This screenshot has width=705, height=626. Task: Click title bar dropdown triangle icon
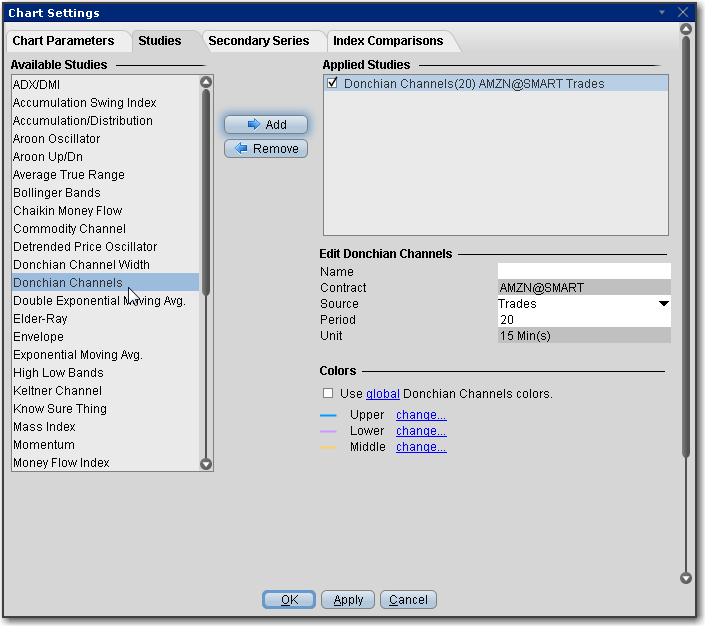click(662, 13)
